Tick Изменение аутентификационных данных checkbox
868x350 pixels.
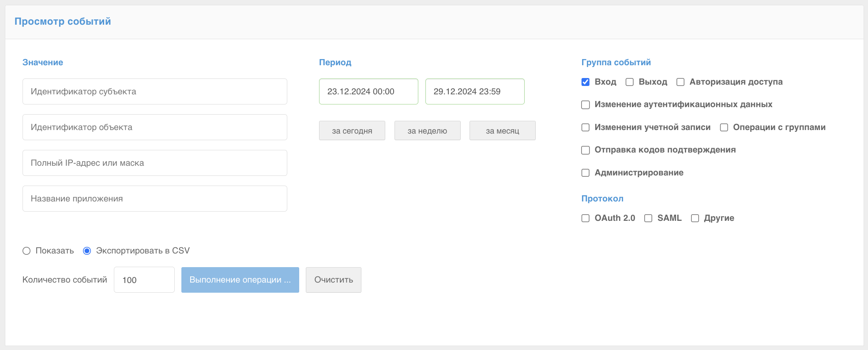(x=586, y=105)
